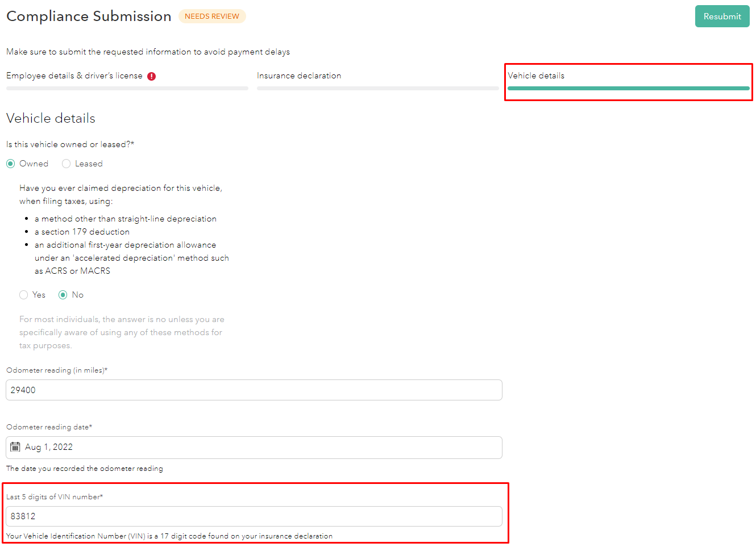756x547 pixels.
Task: Click the Vehicle details section heading
Action: (x=51, y=118)
